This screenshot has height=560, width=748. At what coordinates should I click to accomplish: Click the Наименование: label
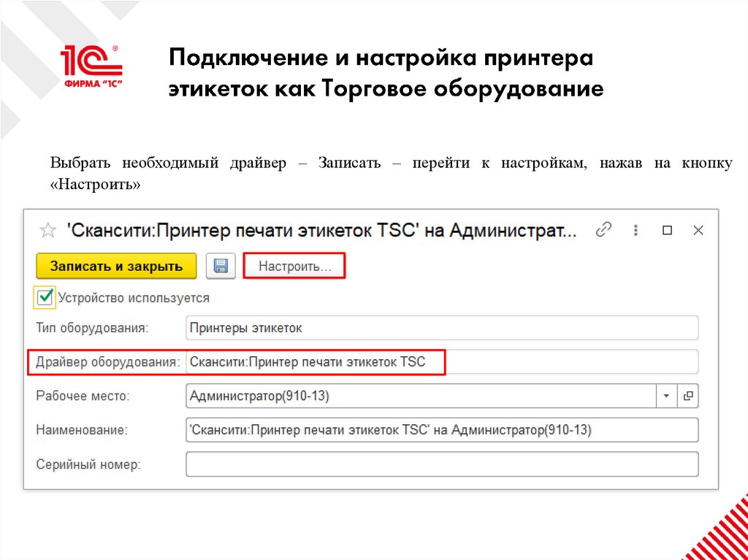(x=82, y=430)
